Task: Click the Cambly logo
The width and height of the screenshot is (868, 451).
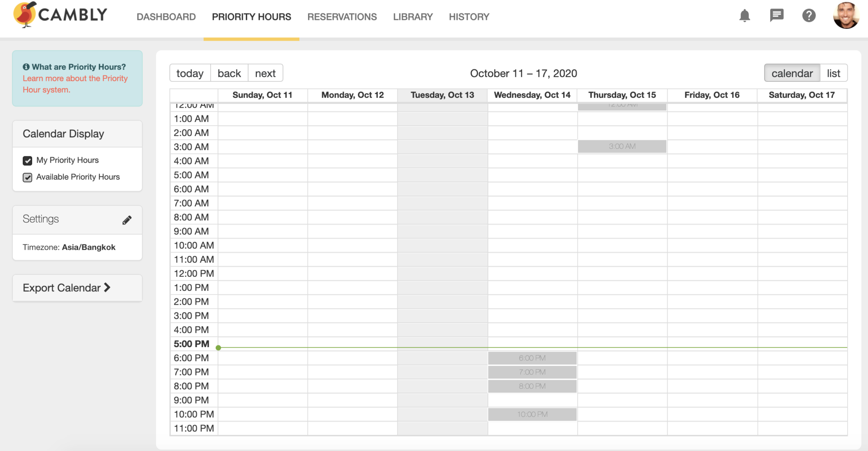Action: click(60, 15)
